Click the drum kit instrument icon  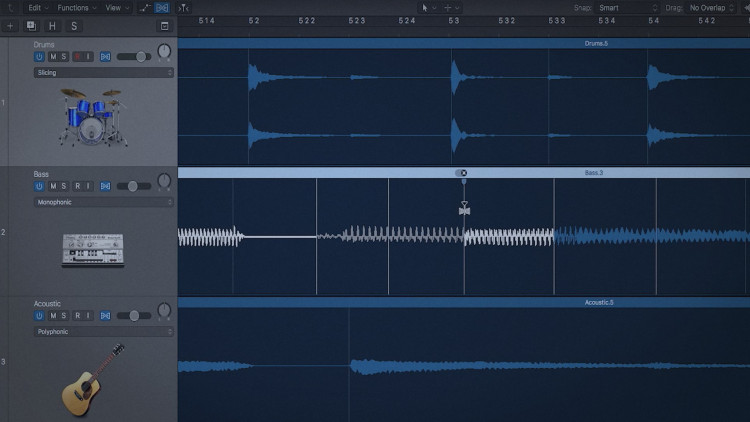click(x=92, y=117)
